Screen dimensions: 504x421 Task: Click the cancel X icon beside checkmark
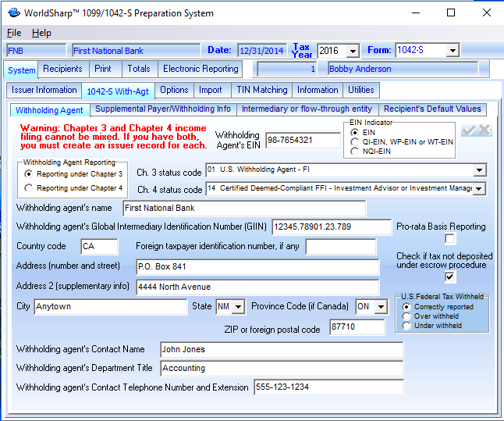coord(484,130)
